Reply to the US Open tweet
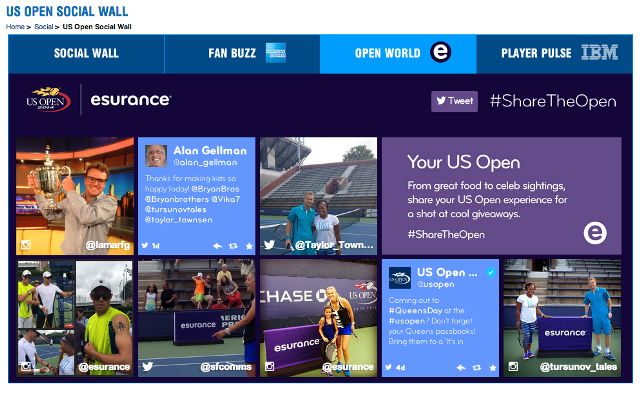This screenshot has width=640, height=398. click(x=461, y=368)
